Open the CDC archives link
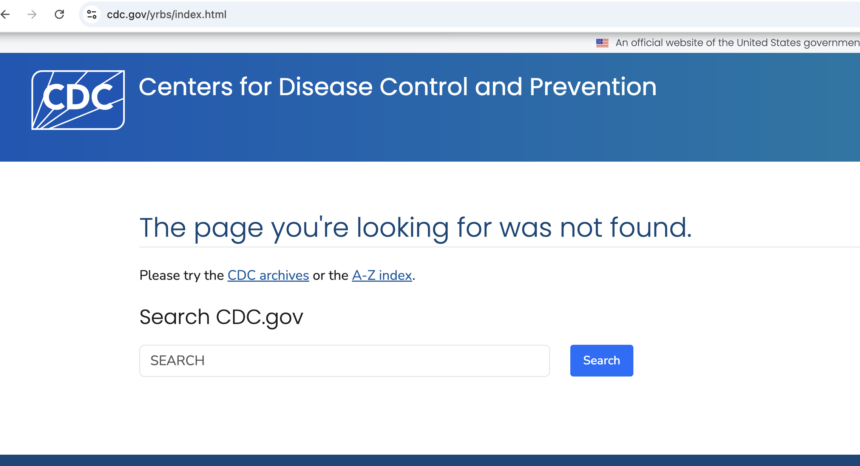The height and width of the screenshot is (466, 860). pos(268,275)
